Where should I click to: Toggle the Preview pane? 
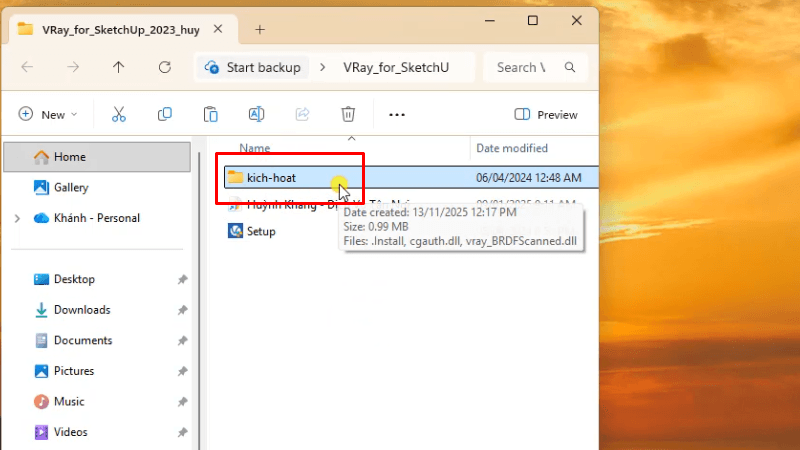tap(546, 115)
